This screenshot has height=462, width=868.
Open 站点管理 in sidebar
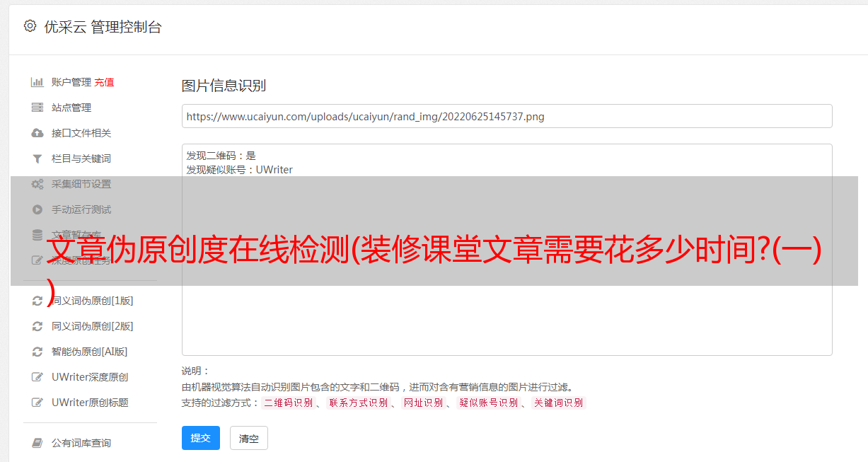(x=71, y=108)
